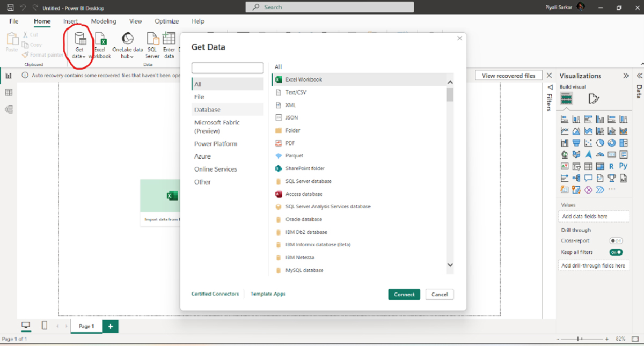Open the File menu
The width and height of the screenshot is (644, 346).
pos(14,21)
